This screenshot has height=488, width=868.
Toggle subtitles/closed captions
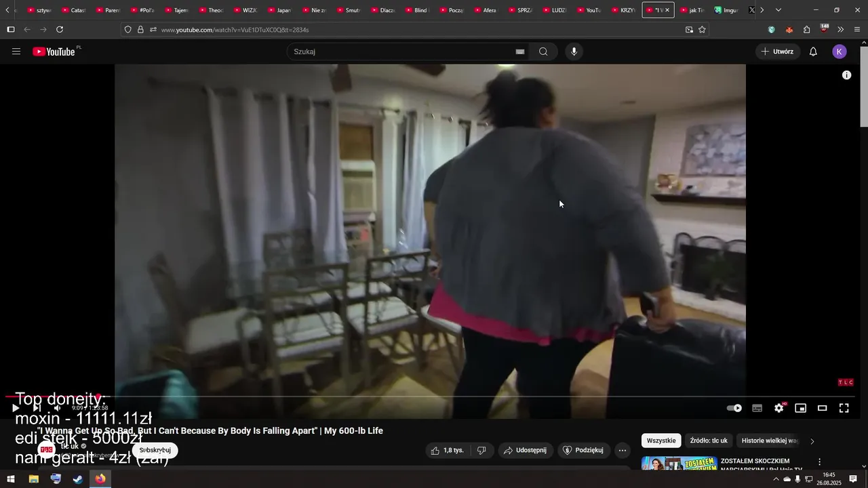point(757,408)
